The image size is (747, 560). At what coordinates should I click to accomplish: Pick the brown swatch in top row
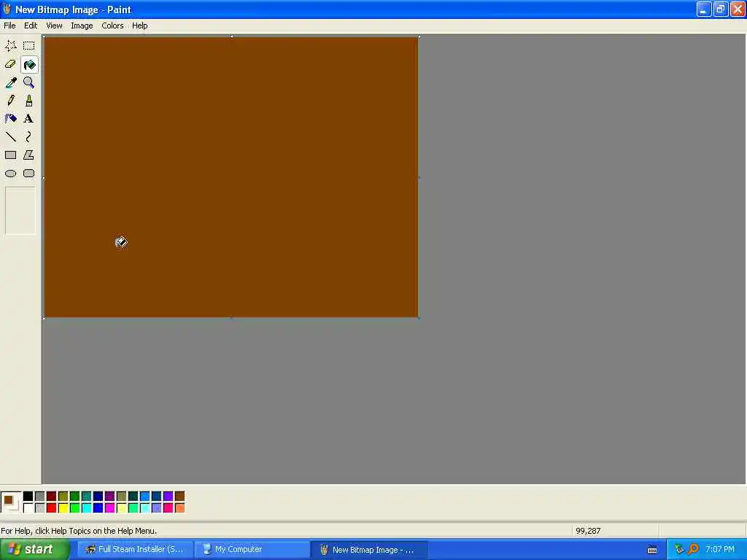pyautogui.click(x=179, y=496)
